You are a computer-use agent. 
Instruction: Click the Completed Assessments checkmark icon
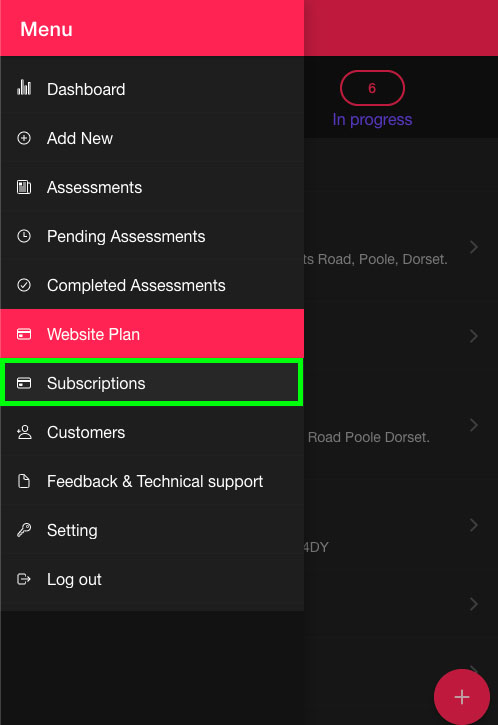(24, 285)
